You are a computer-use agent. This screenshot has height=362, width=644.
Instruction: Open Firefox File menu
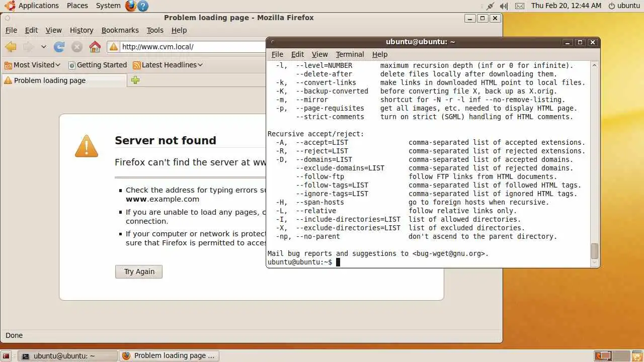pyautogui.click(x=11, y=30)
